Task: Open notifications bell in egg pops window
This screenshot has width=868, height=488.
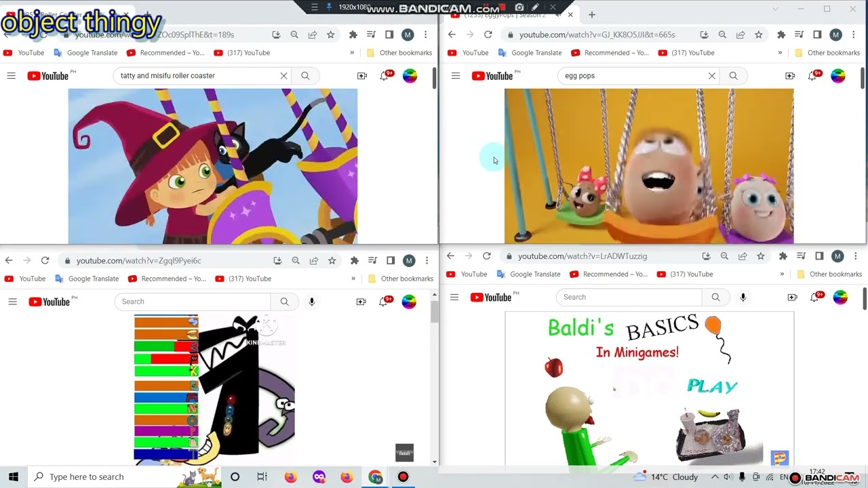Action: click(x=812, y=76)
